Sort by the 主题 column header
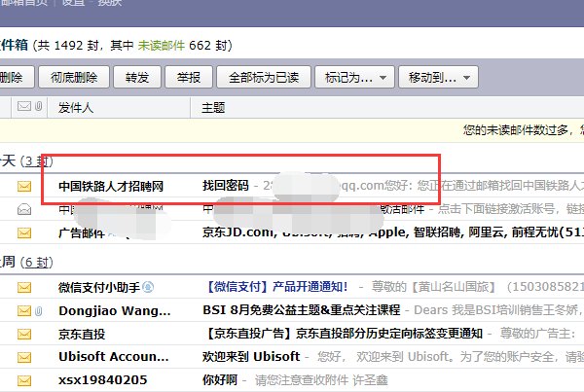Screen dimensions: 584x392 click(213, 108)
